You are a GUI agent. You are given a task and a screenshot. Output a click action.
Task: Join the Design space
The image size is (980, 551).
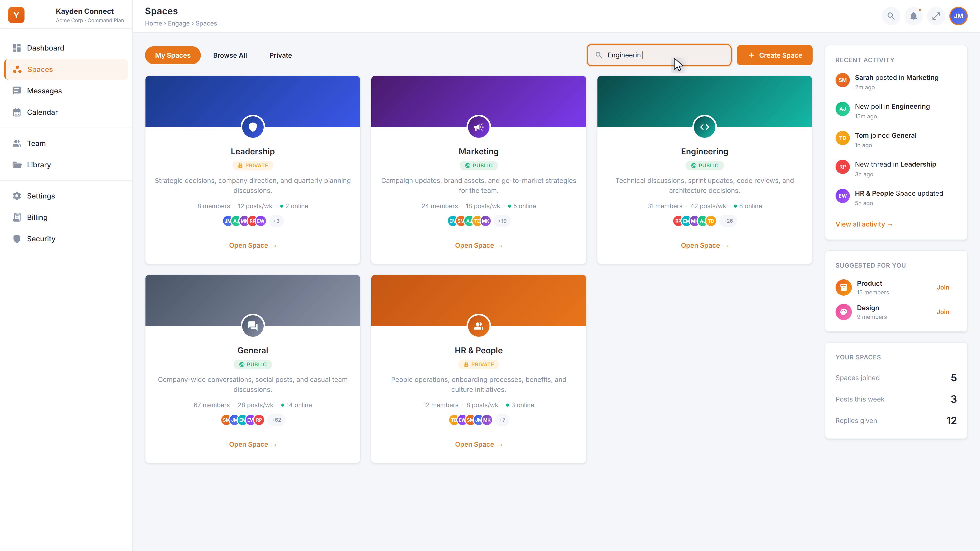pyautogui.click(x=943, y=312)
